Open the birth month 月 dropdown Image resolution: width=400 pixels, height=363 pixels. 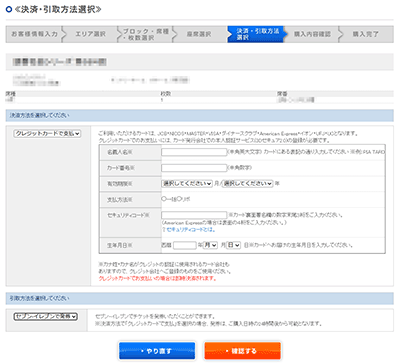point(210,245)
